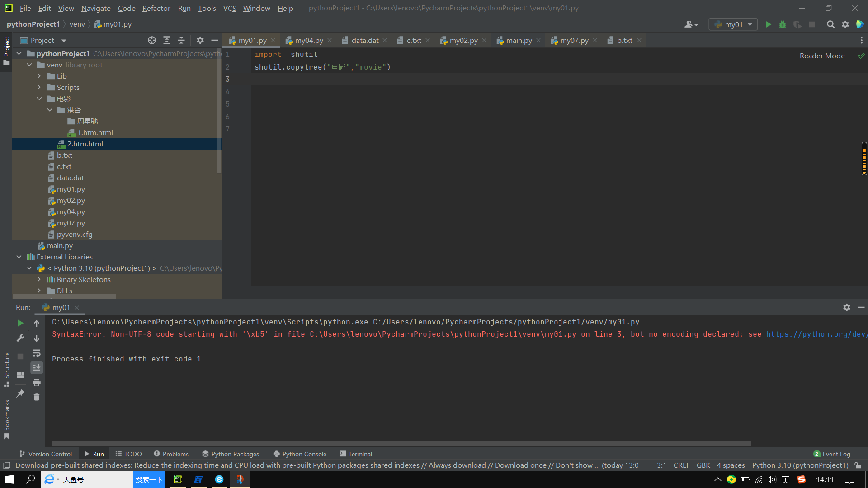The width and height of the screenshot is (868, 488).
Task: Collapse External Libraries node
Action: coord(19,257)
